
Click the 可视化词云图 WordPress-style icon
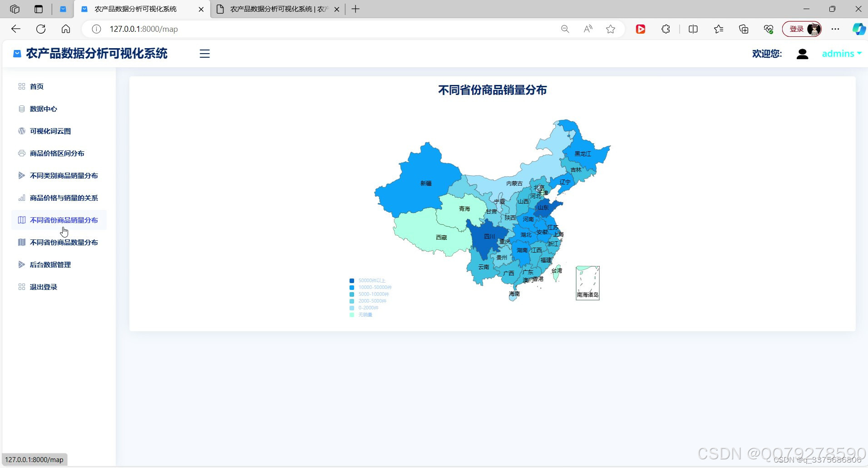tap(21, 131)
